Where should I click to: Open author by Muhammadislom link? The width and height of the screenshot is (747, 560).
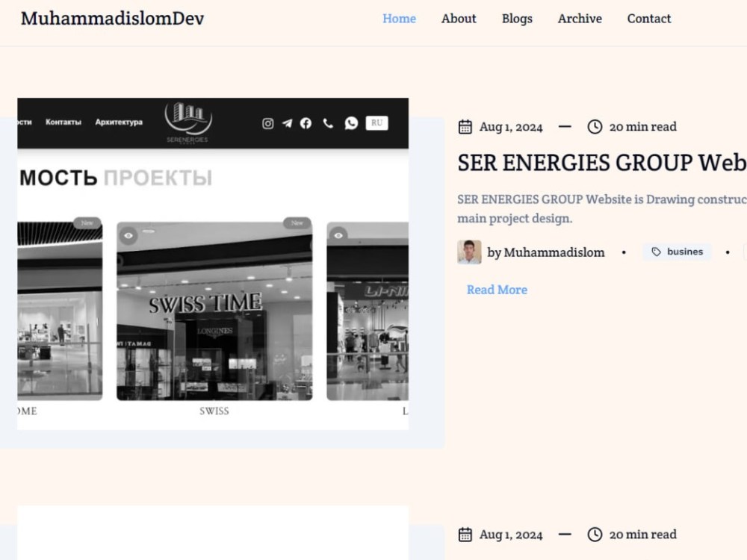pos(545,252)
